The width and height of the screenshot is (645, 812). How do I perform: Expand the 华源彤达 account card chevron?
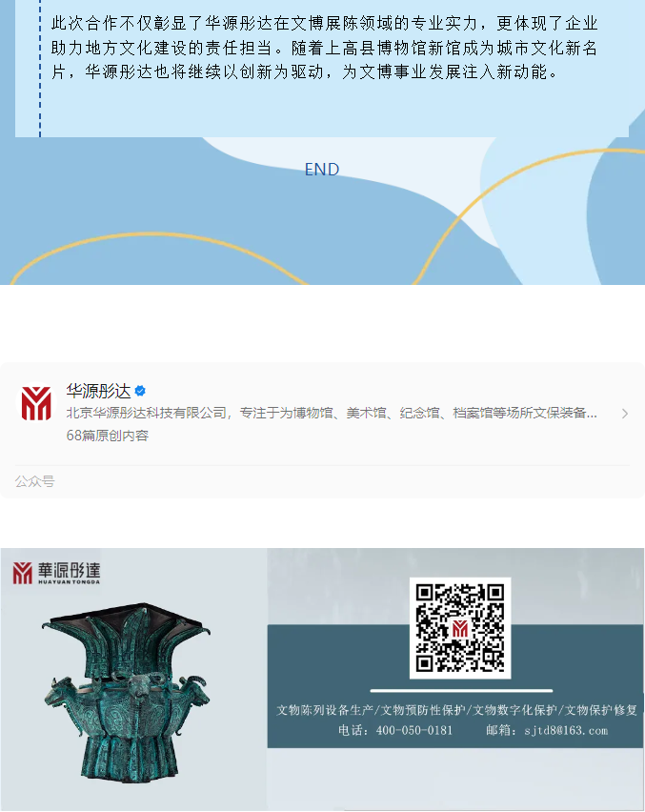pos(625,414)
